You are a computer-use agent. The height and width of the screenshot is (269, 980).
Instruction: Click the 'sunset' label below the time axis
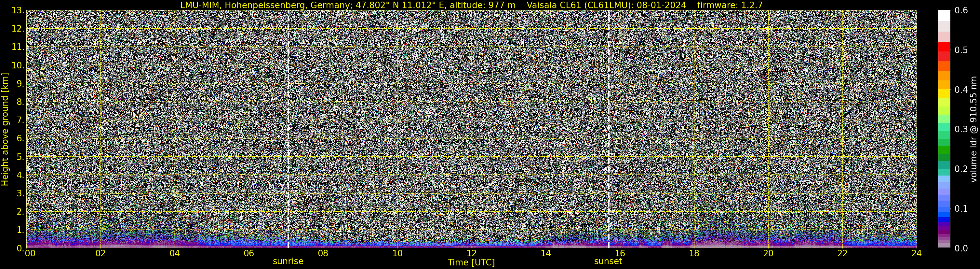coord(608,262)
